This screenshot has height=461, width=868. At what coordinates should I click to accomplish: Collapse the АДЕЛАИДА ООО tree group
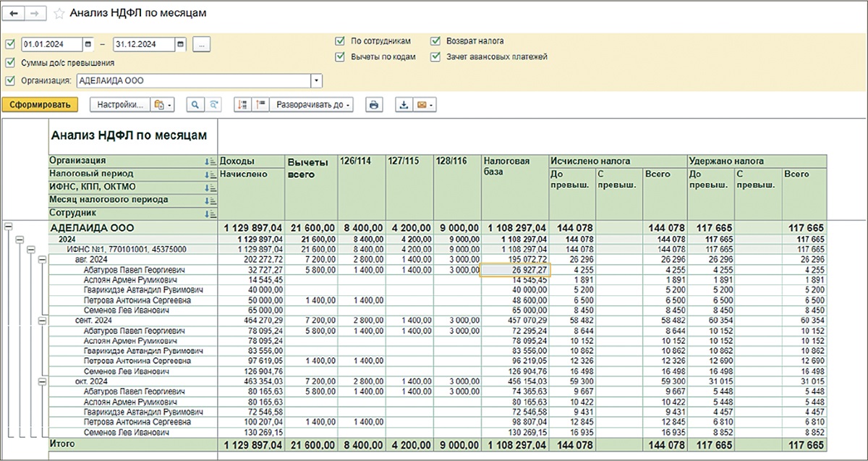pyautogui.click(x=8, y=227)
